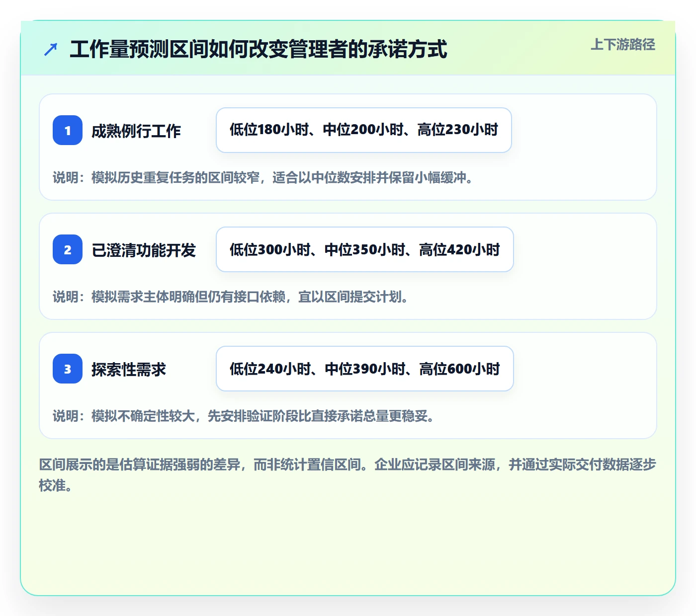
Task: Click the footer paragraph beginning 区间展示的是估算证据
Action: click(348, 475)
